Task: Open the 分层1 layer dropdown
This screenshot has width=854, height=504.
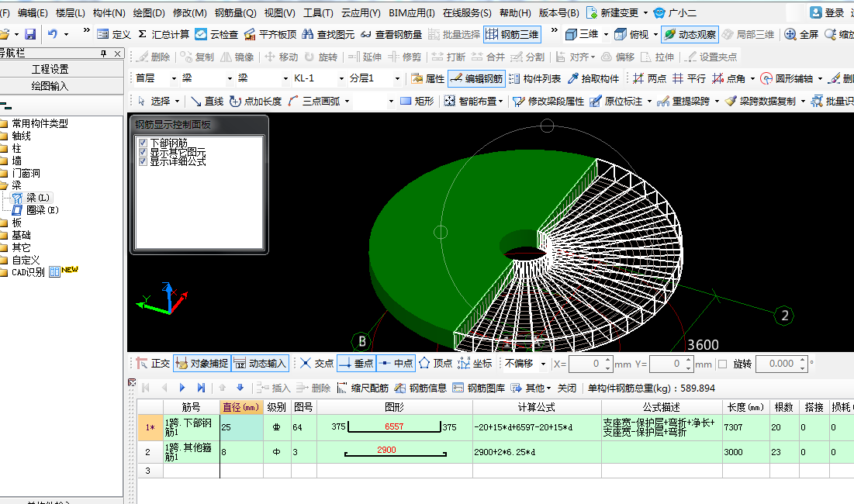Action: pyautogui.click(x=397, y=79)
